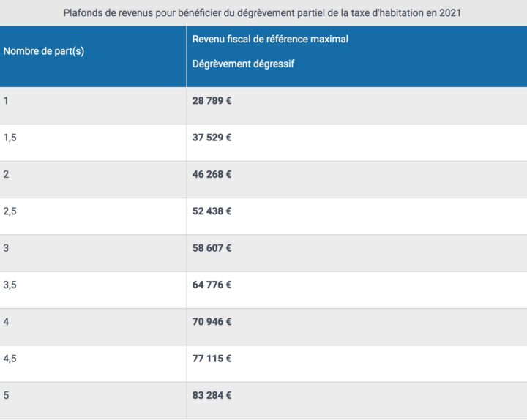Click the 46 268 € amount

[x=212, y=174]
